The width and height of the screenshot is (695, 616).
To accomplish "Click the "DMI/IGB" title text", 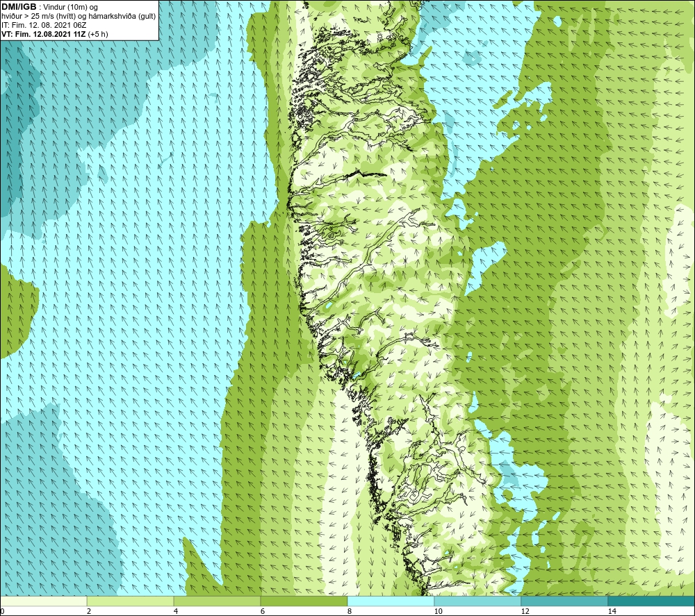I will [x=19, y=7].
